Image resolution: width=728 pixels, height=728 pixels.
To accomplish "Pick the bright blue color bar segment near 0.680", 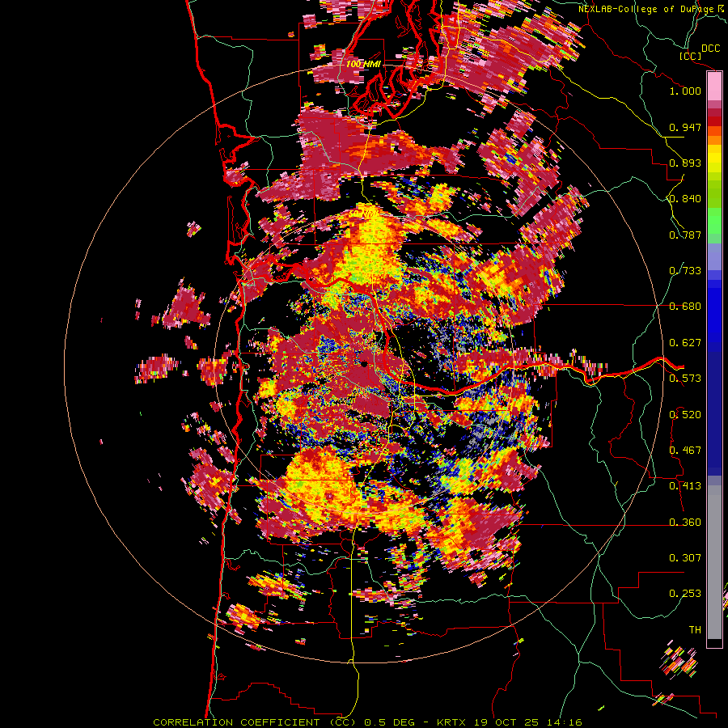I will click(x=714, y=311).
